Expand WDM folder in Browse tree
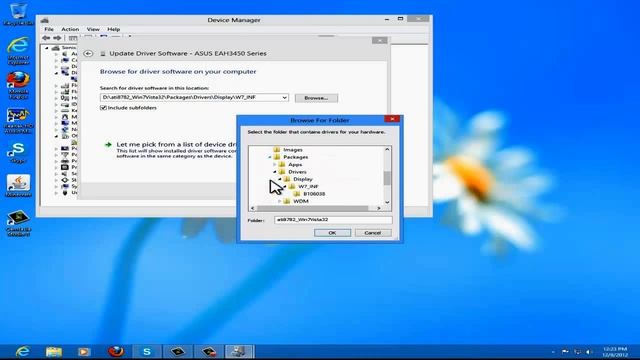 pyautogui.click(x=280, y=201)
